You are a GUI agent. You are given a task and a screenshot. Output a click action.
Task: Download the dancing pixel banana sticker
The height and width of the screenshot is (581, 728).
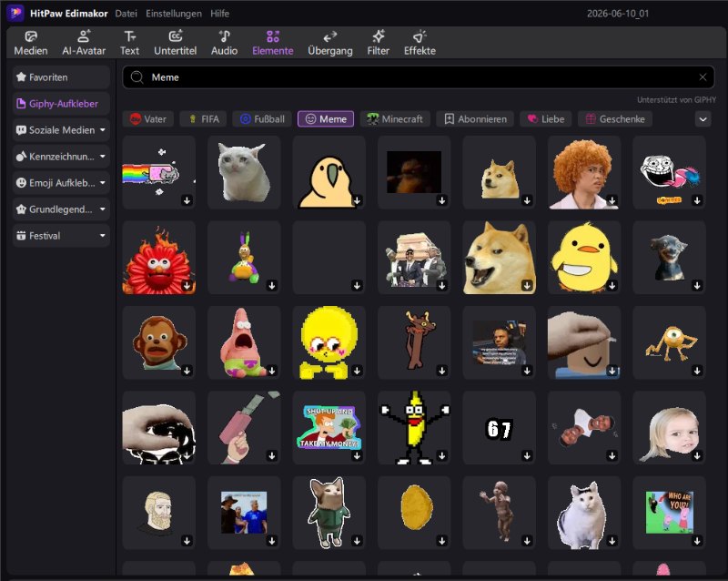442,455
